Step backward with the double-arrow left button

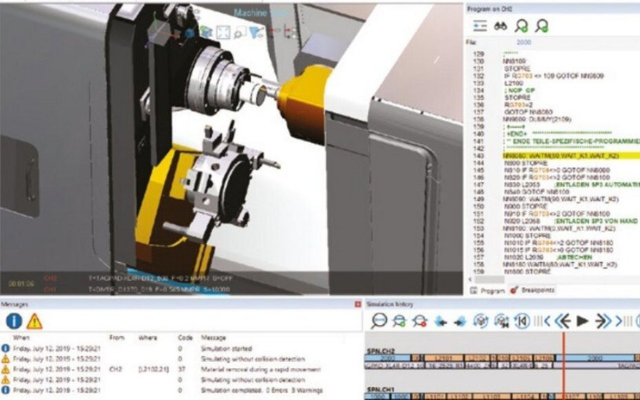tap(563, 321)
